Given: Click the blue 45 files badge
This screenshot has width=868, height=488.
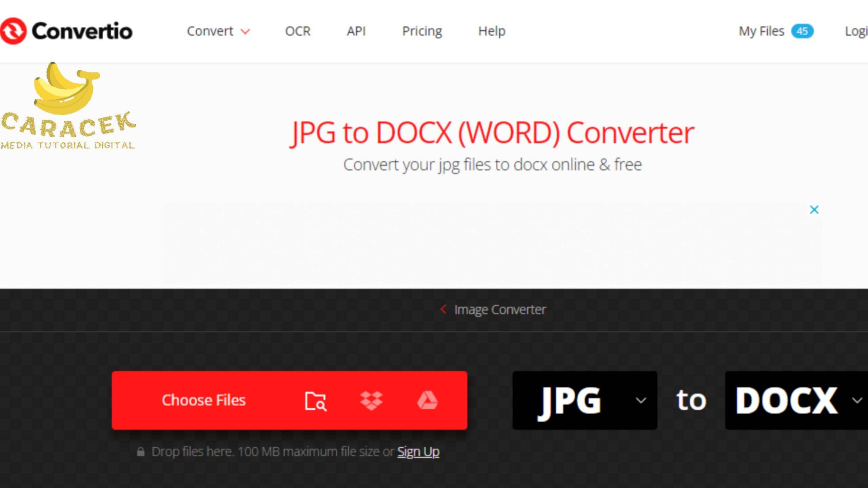Looking at the screenshot, I should tap(802, 31).
